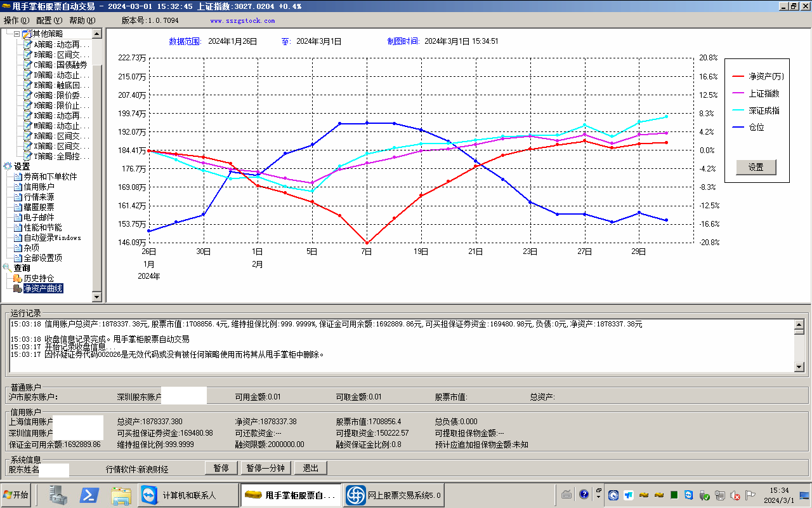Click the 退出 button
The image size is (812, 508).
pyautogui.click(x=311, y=468)
